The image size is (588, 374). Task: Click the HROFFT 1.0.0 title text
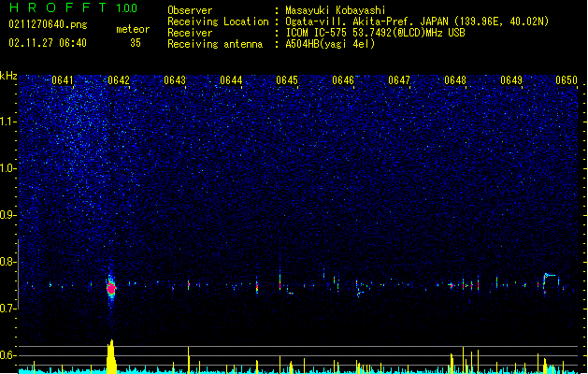[73, 7]
